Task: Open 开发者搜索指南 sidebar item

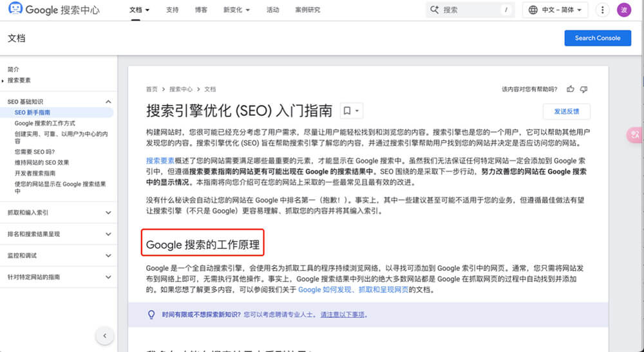Action: click(35, 173)
